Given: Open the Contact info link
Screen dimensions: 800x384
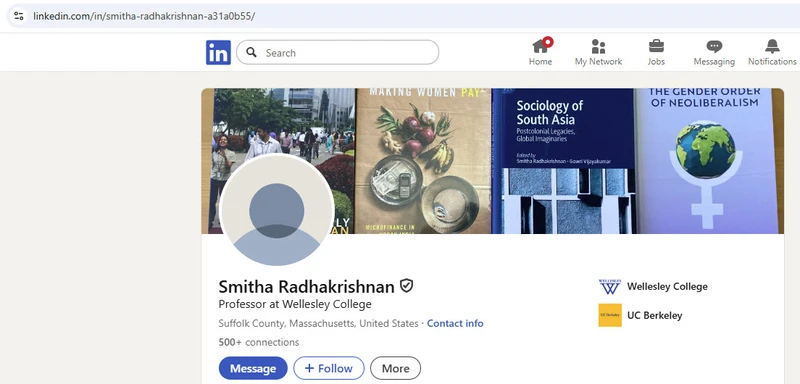Looking at the screenshot, I should coord(455,323).
